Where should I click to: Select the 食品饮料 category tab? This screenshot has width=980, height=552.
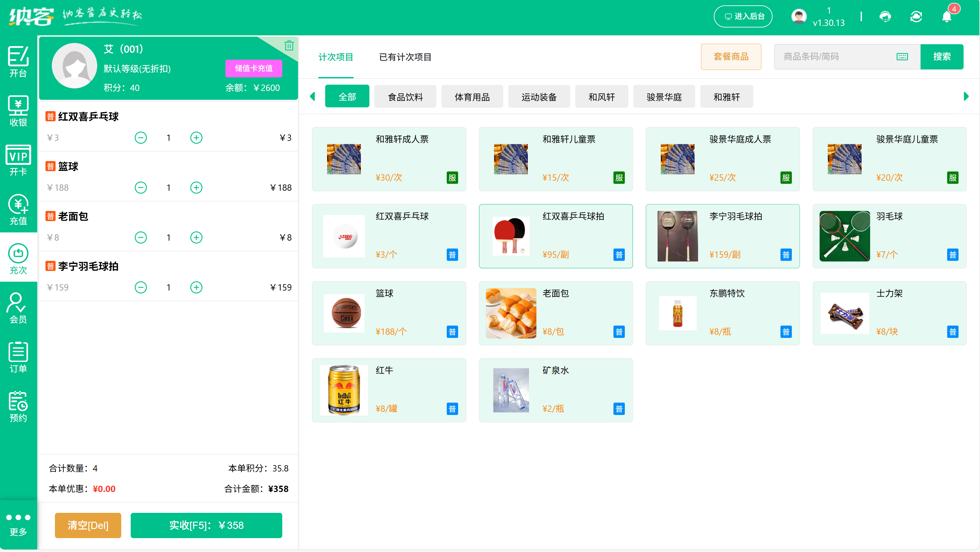tap(405, 96)
